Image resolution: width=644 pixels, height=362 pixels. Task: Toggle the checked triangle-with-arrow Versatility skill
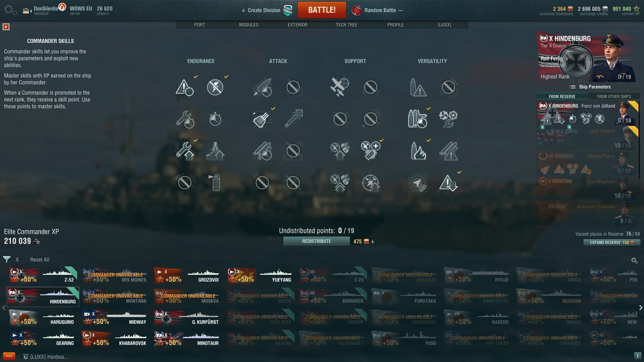point(448,183)
